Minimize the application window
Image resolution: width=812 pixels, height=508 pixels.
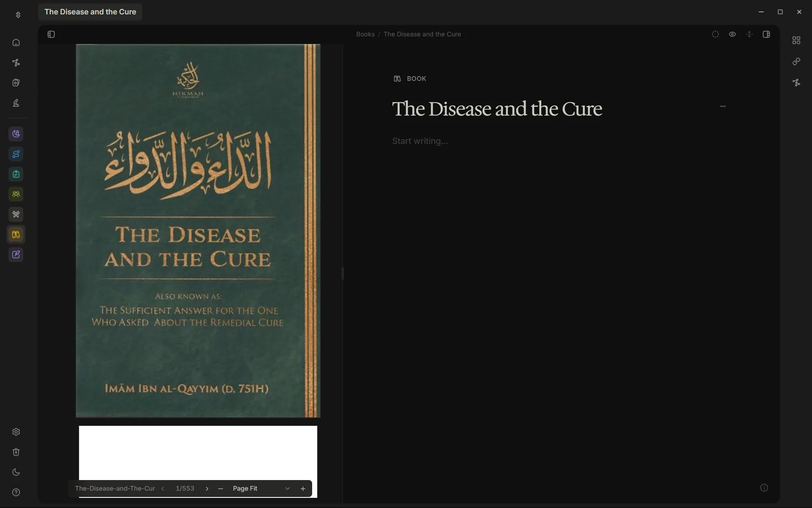[761, 12]
